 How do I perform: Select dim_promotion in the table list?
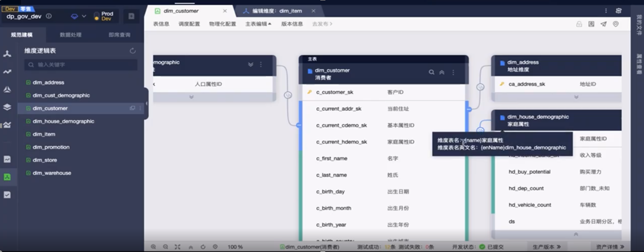click(x=51, y=147)
